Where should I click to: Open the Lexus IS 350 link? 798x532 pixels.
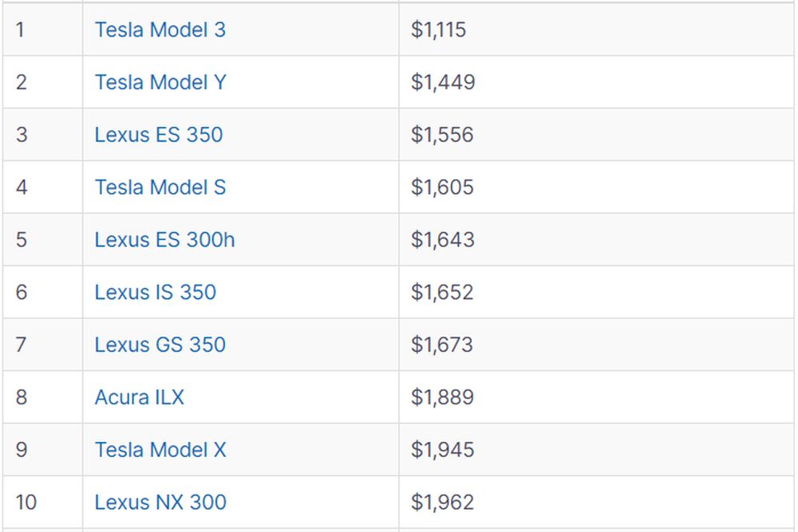click(156, 292)
